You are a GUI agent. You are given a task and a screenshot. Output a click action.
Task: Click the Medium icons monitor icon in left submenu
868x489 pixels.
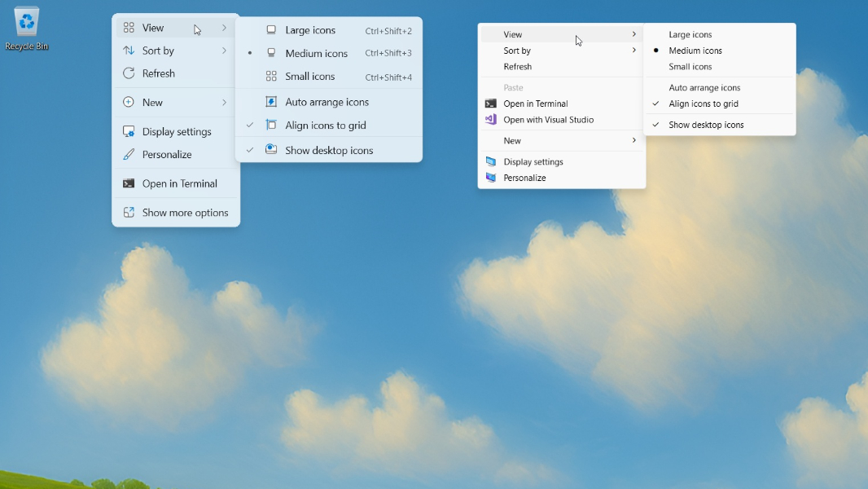(271, 53)
